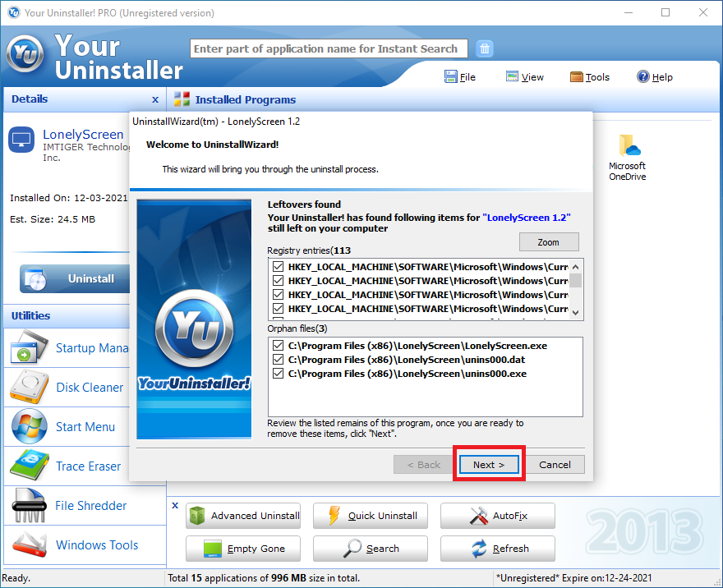Image resolution: width=723 pixels, height=588 pixels.
Task: Toggle the unins000.dat orphan file checkbox
Action: click(x=279, y=360)
